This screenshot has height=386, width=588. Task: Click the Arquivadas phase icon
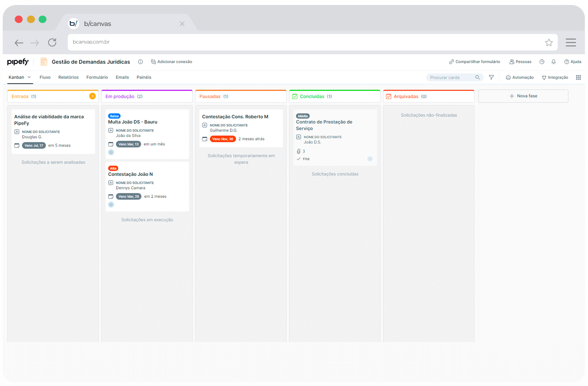tap(389, 96)
